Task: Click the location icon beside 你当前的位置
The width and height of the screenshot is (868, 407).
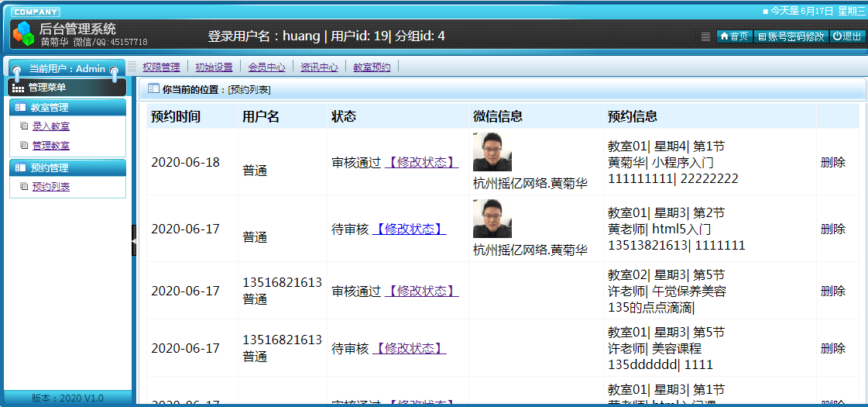Action: pos(153,88)
